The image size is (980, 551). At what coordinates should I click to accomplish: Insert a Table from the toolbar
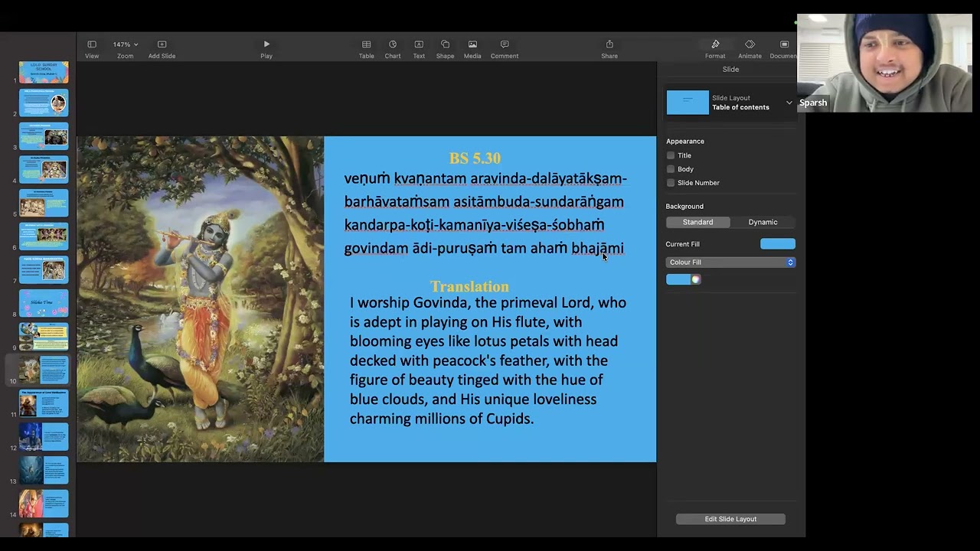click(367, 44)
